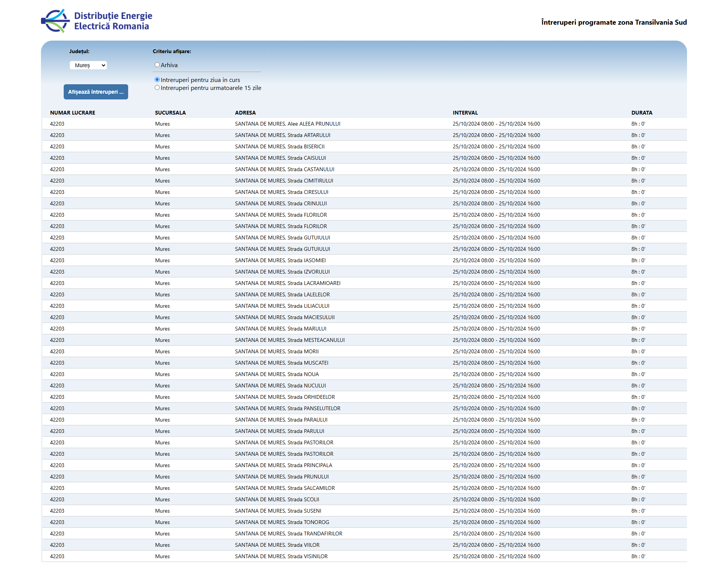The image size is (728, 565).
Task: Click the Întreruperi programate zona Transilvania Sud heading
Action: pos(614,22)
